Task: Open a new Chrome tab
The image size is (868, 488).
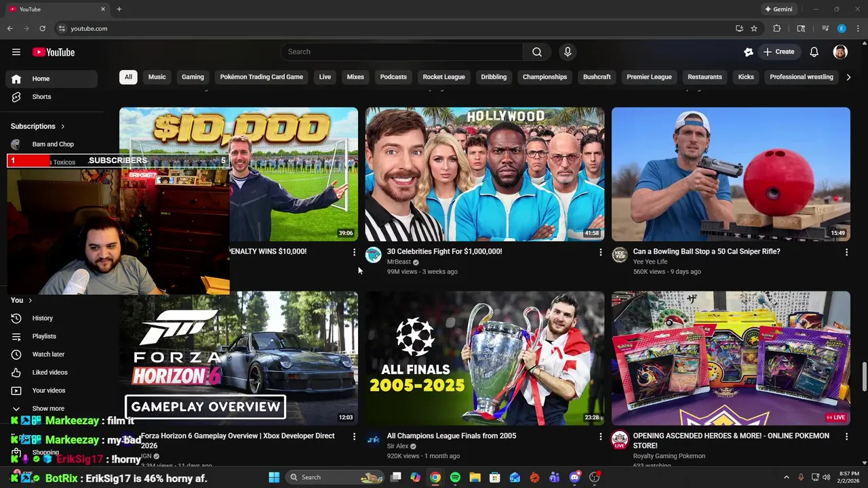Action: 119,9
